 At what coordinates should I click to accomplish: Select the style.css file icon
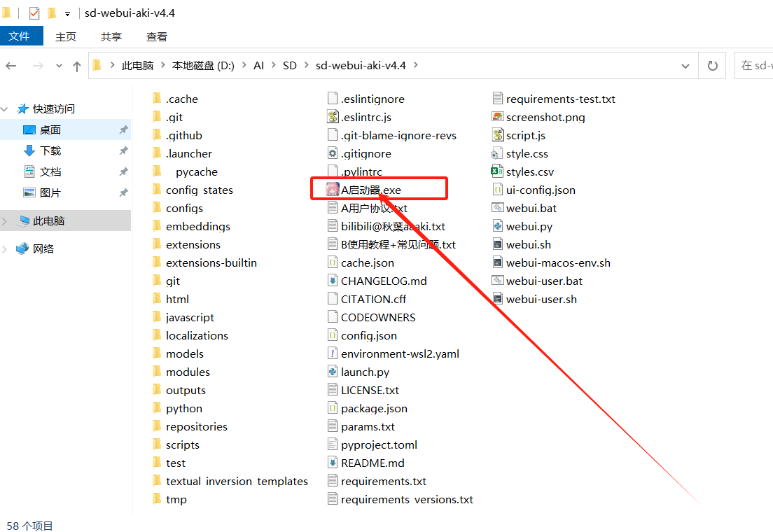[x=496, y=154]
